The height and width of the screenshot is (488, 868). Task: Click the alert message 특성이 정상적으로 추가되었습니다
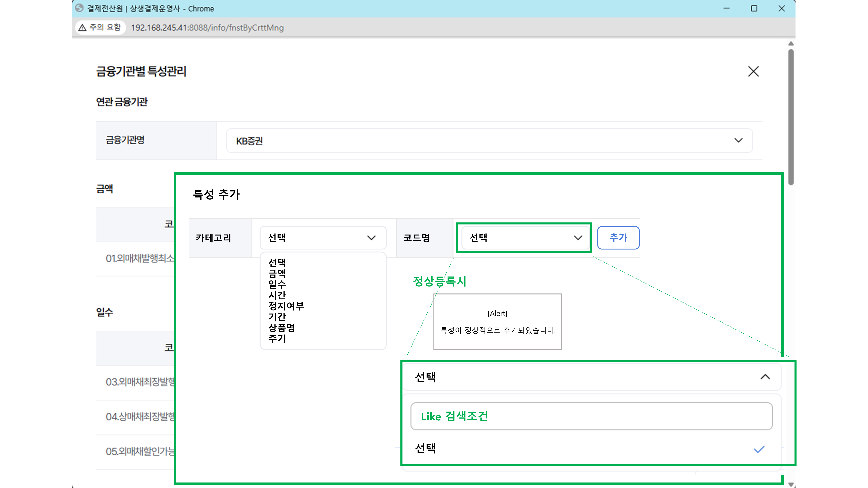[x=498, y=330]
